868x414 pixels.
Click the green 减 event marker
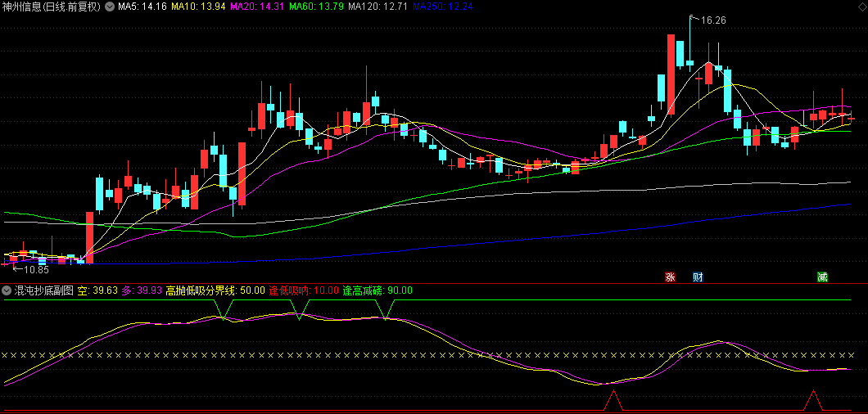pos(822,277)
